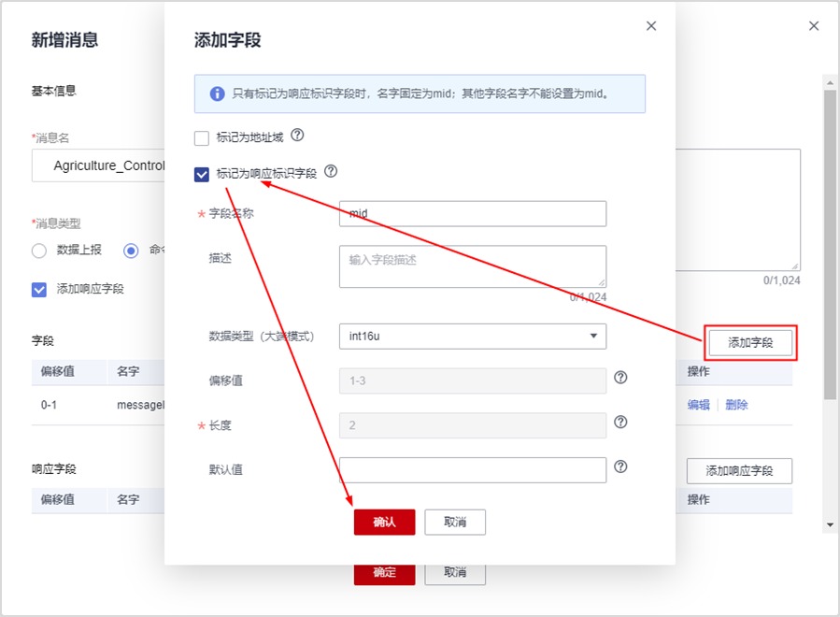
Task: Click the blue info icon in notice banner
Action: 217,93
